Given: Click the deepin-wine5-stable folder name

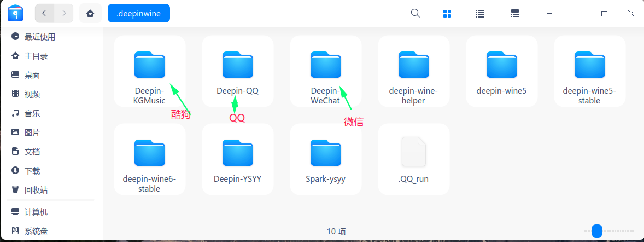Looking at the screenshot, I should 589,95.
